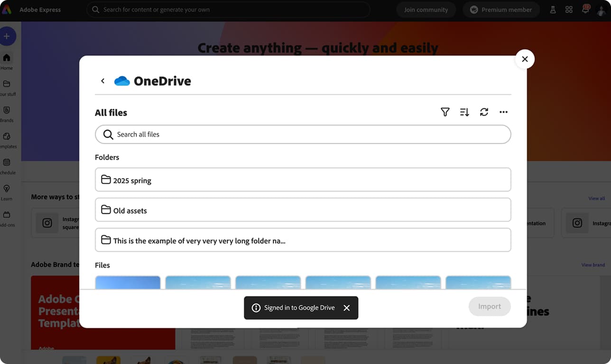
Task: Click the Premium member button
Action: tap(501, 9)
